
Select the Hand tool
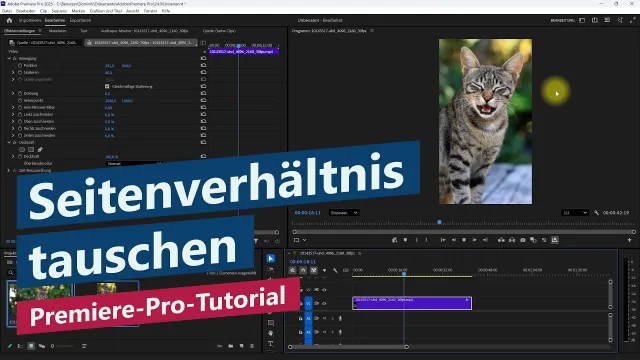[271, 333]
